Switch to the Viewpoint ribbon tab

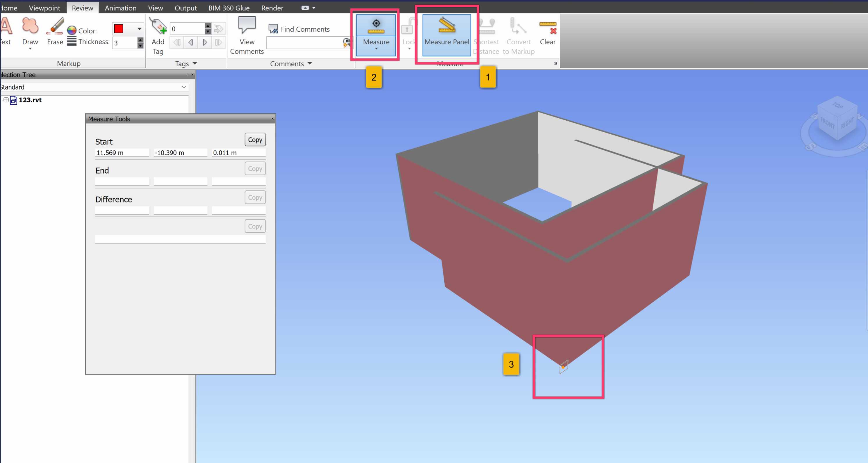(44, 8)
